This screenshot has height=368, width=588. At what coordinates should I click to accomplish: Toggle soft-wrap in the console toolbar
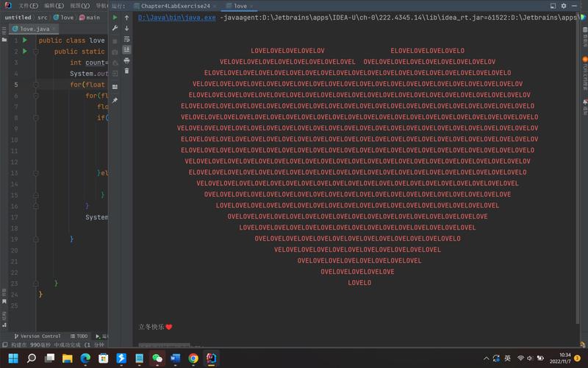[127, 39]
